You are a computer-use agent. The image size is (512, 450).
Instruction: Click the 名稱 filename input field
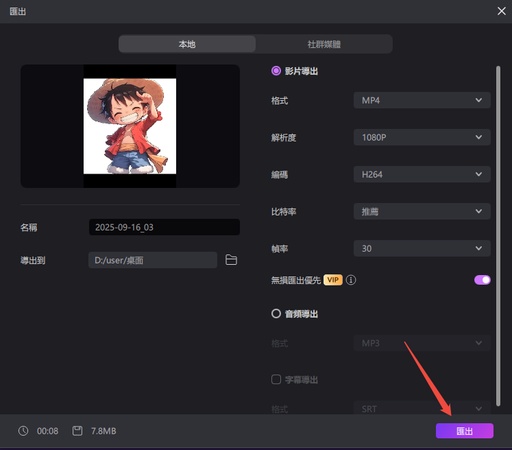(164, 227)
